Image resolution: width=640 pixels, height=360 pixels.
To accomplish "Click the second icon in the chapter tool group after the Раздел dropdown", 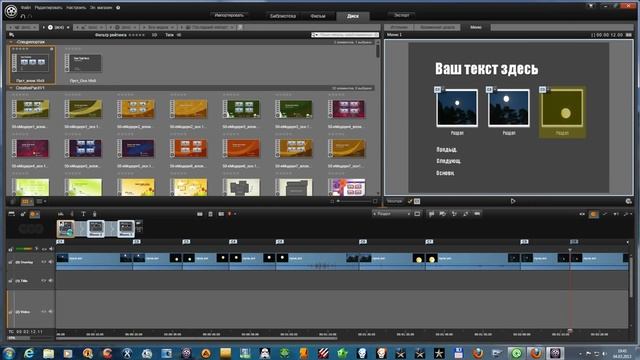I will tap(443, 214).
